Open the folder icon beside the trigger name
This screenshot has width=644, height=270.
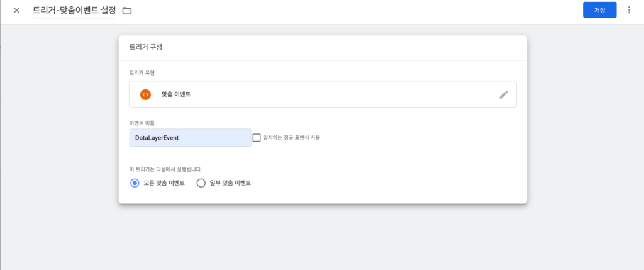coord(127,11)
